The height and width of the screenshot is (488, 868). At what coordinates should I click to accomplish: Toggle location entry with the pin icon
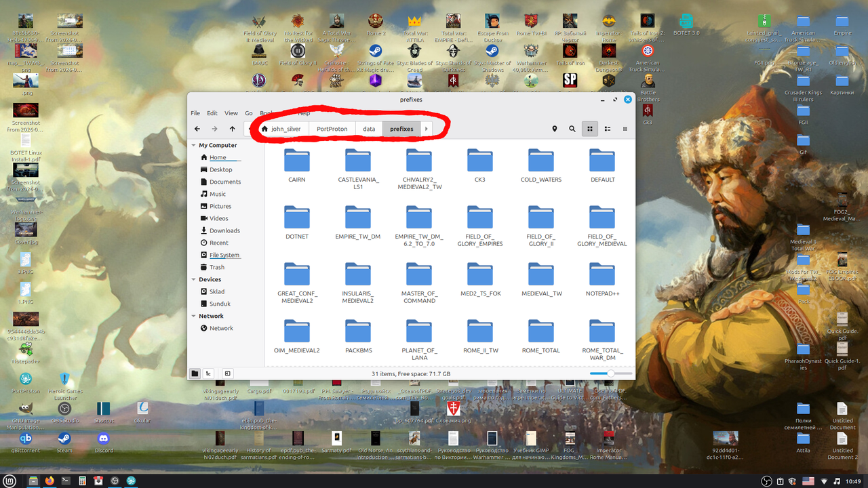[555, 129]
